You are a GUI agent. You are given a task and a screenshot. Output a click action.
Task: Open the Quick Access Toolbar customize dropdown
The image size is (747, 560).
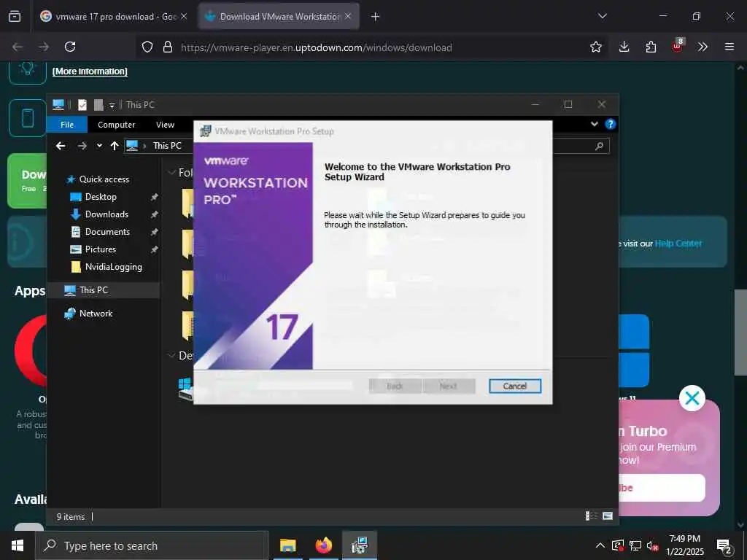(x=112, y=105)
